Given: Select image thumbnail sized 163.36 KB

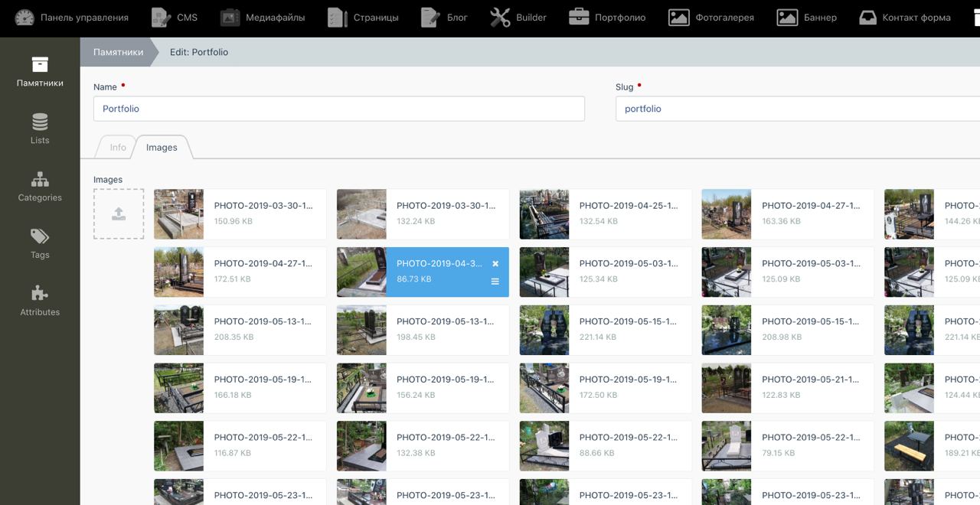Looking at the screenshot, I should [727, 214].
